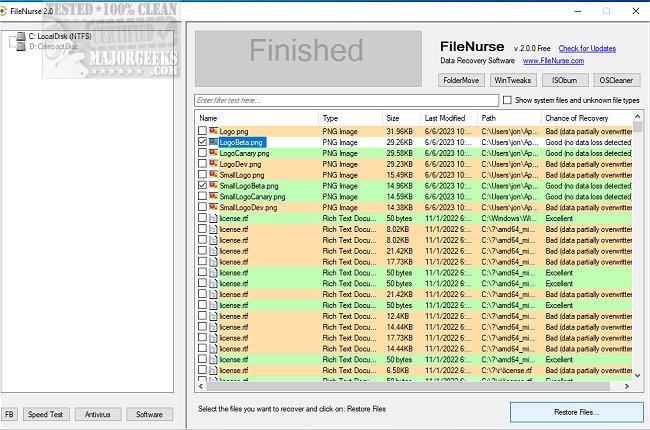Click the SmallLogoCanary.png file icon

213,196
